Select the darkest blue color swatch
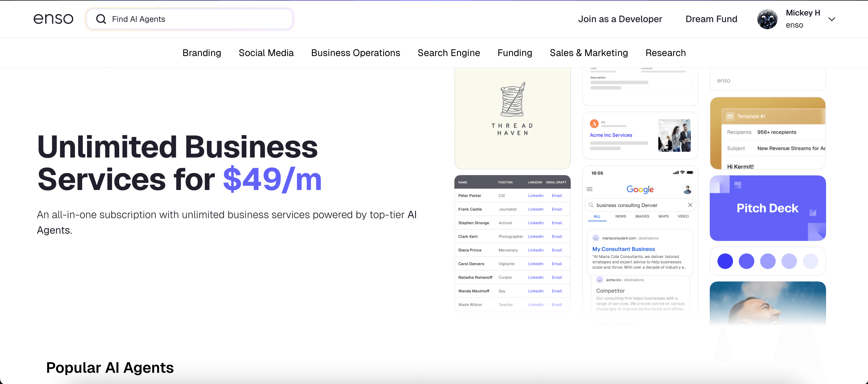868x384 pixels. tap(725, 261)
